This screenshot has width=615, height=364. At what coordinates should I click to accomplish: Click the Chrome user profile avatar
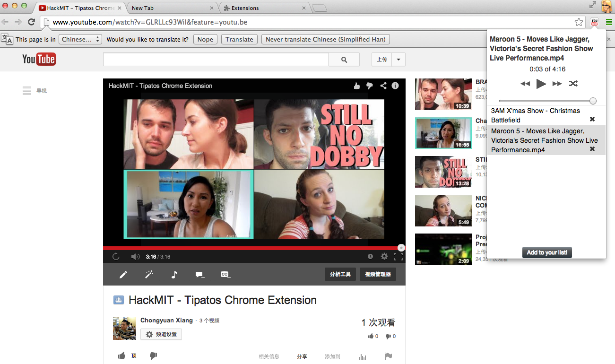click(x=607, y=7)
